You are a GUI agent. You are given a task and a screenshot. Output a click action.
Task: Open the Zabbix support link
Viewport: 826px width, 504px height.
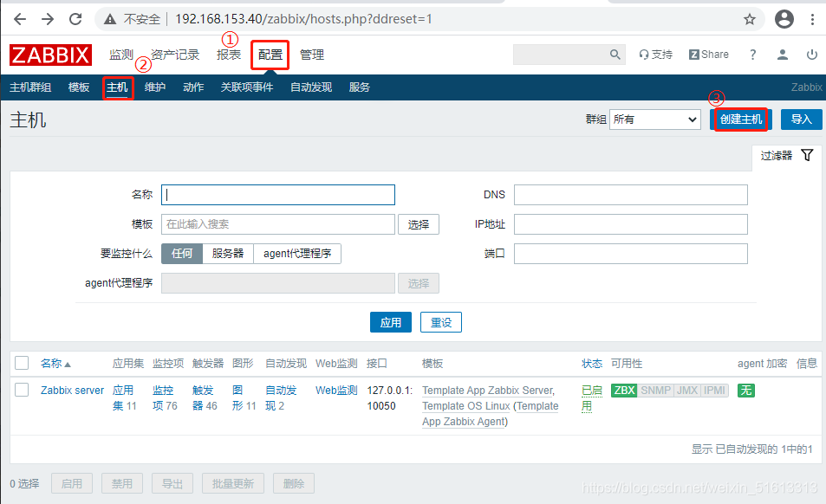coord(656,55)
